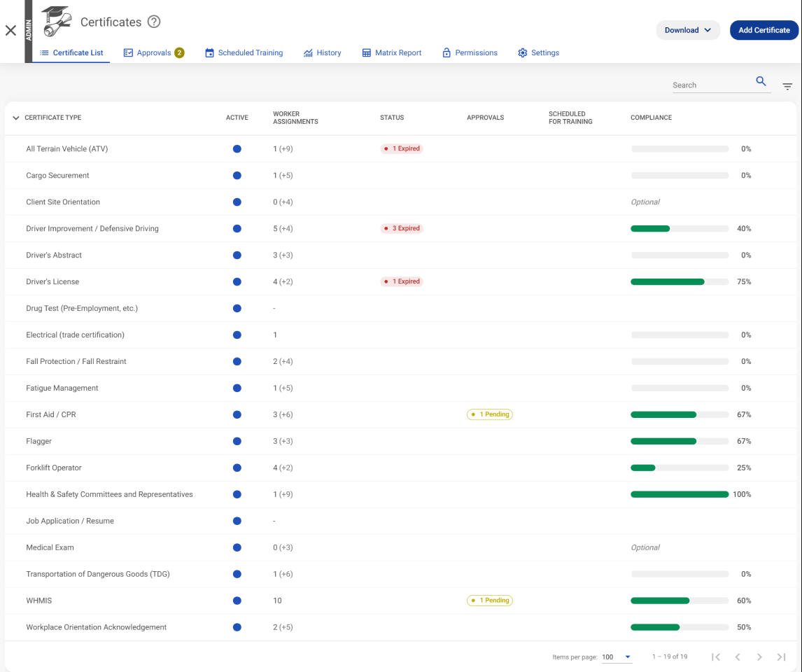Open the Download dropdown
The image size is (802, 672).
(687, 30)
